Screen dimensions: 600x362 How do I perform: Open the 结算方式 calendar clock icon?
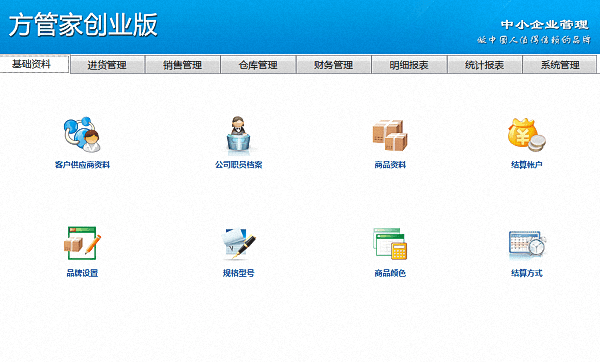527,244
